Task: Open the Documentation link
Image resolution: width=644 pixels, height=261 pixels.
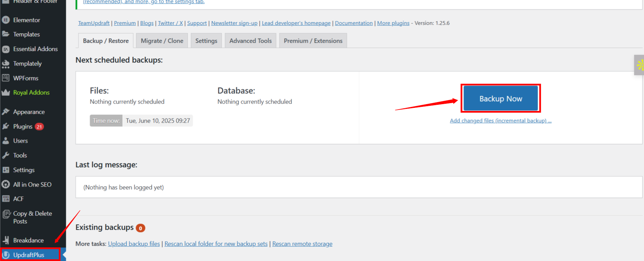Action: click(x=354, y=23)
